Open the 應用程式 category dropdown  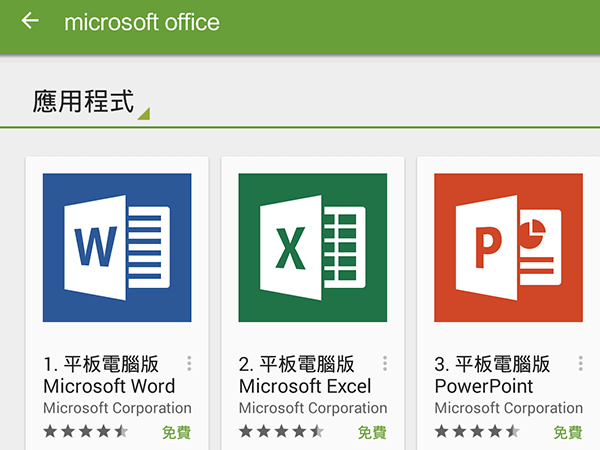91,103
